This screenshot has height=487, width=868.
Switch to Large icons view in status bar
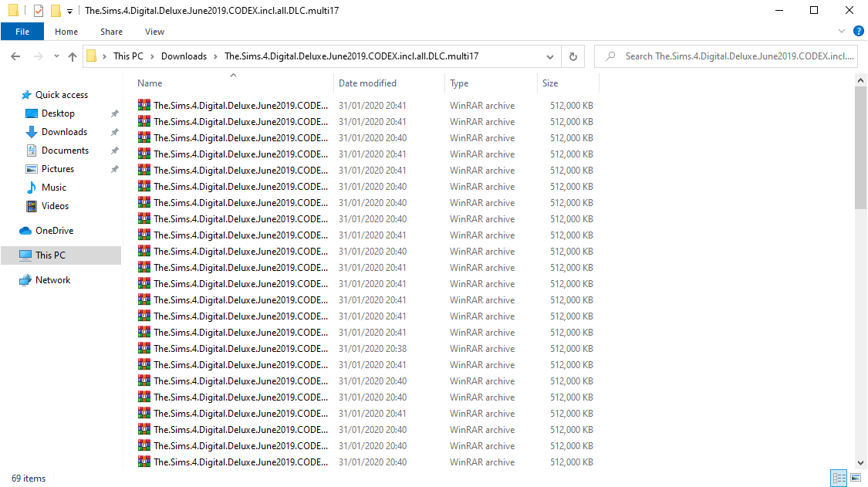(x=856, y=478)
